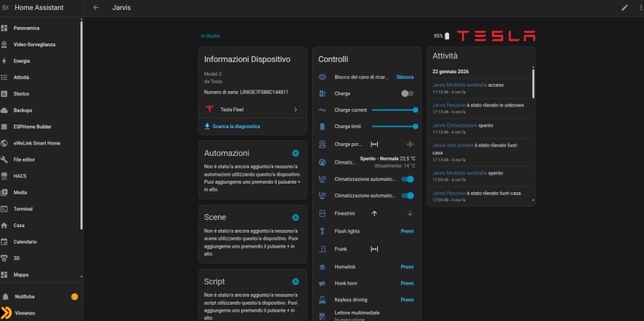Click the Jarvis Climatizzatore spento entry
Image resolution: width=644 pixels, height=321 pixels.
tap(480, 128)
